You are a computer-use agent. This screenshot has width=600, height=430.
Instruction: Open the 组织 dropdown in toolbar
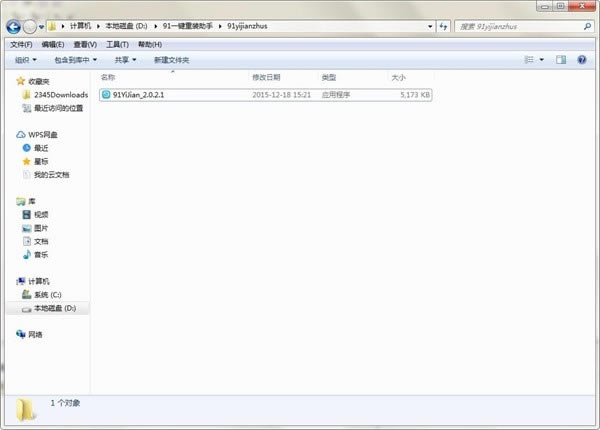(26, 60)
